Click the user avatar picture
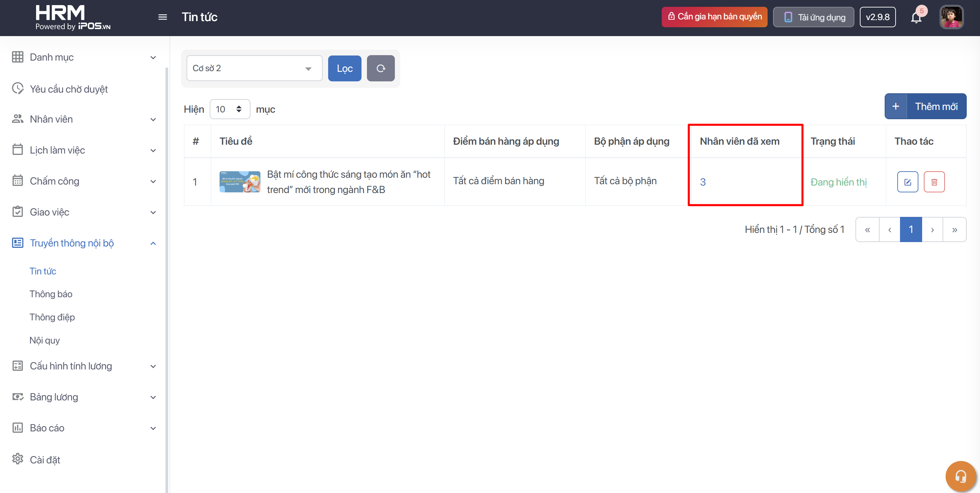This screenshot has height=493, width=980. coord(951,17)
